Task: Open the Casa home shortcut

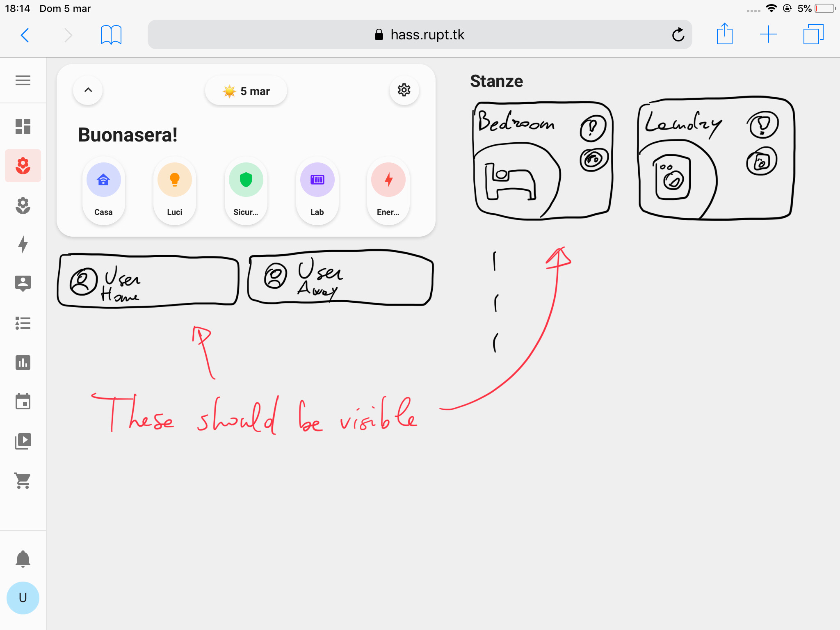Action: point(103,179)
